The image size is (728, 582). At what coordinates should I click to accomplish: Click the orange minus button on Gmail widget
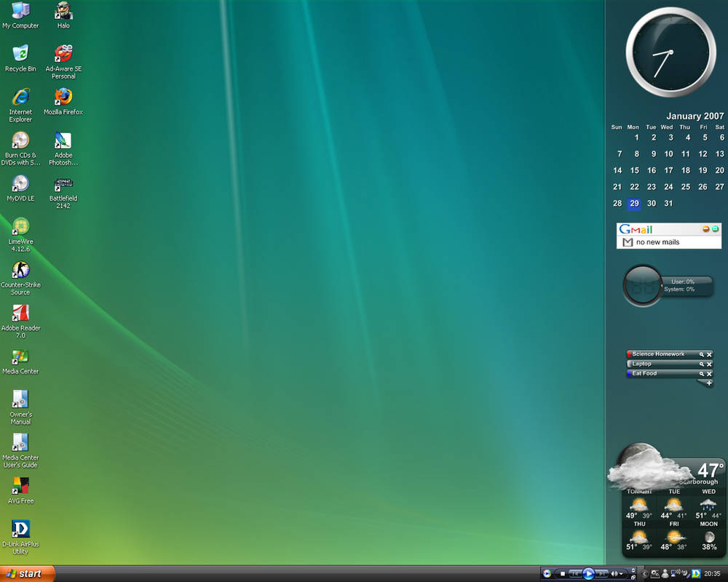(x=705, y=229)
